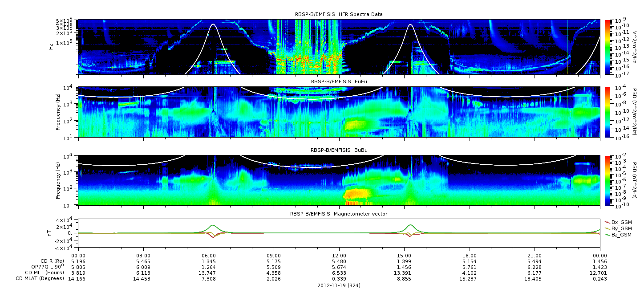The height and width of the screenshot is (293, 644).
Task: Click the HFR Spectra Data panel title
Action: (339, 15)
